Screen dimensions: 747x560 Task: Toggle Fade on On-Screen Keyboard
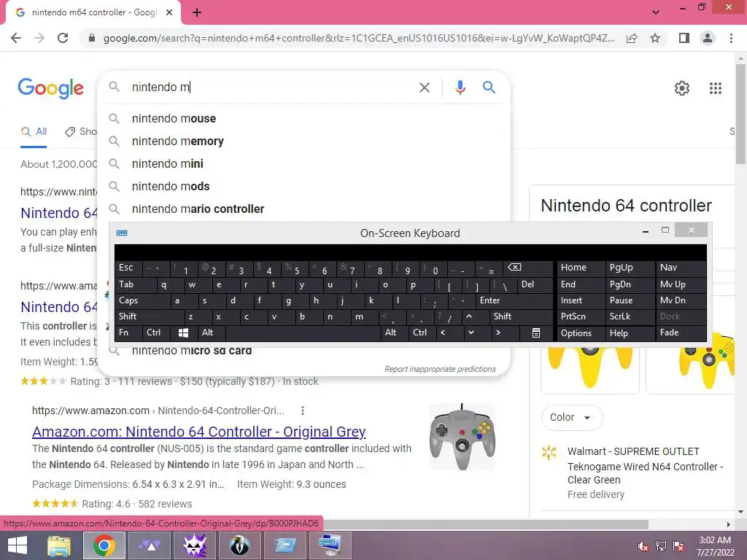tap(681, 332)
